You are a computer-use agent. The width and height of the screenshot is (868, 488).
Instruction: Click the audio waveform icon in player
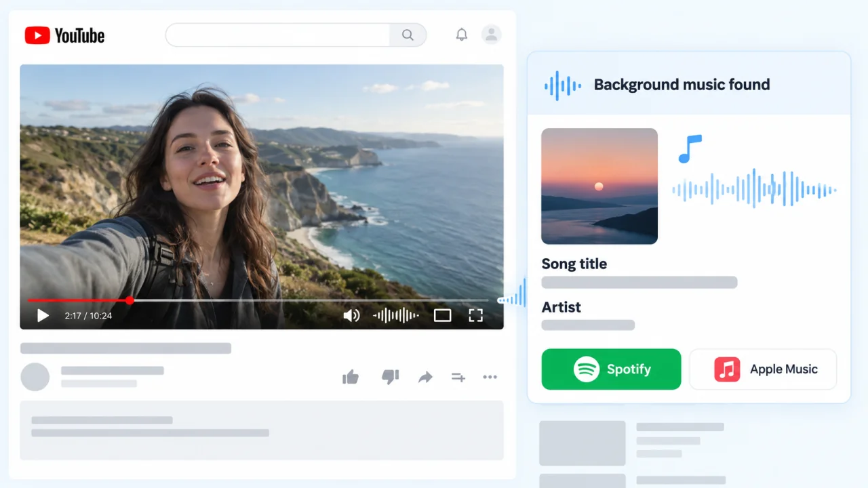[x=396, y=315]
